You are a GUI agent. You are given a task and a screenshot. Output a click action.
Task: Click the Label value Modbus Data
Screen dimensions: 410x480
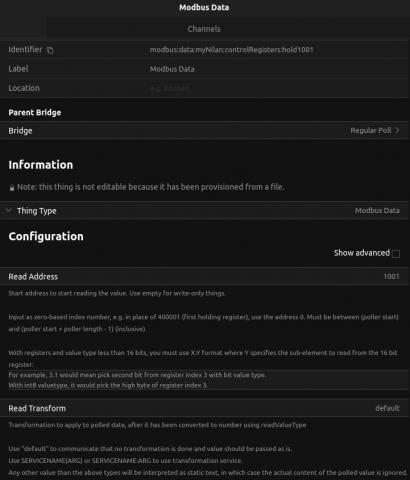tap(172, 69)
